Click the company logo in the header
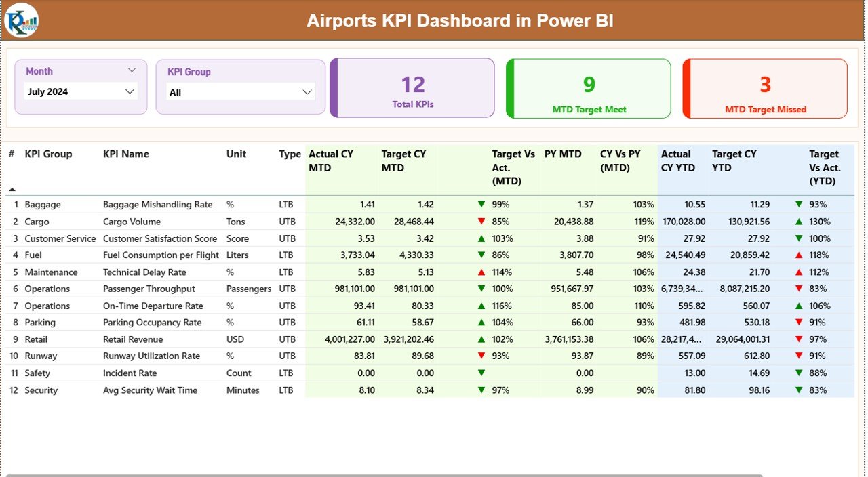The height and width of the screenshot is (477, 868). [x=22, y=20]
